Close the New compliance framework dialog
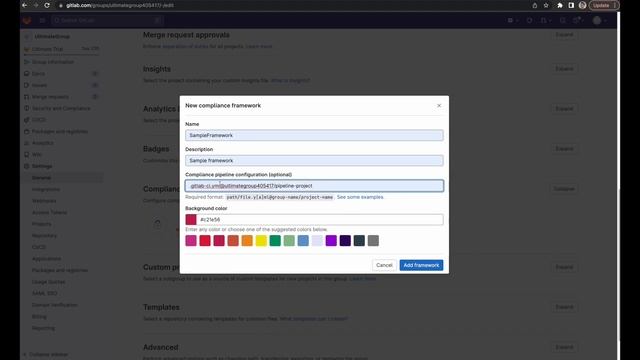Viewport: 640px width, 360px height. coord(439,106)
